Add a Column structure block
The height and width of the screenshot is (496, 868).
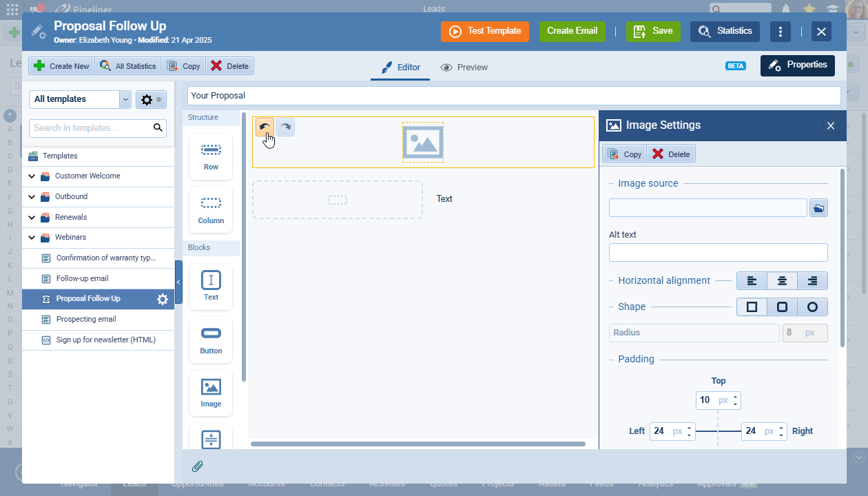(211, 210)
